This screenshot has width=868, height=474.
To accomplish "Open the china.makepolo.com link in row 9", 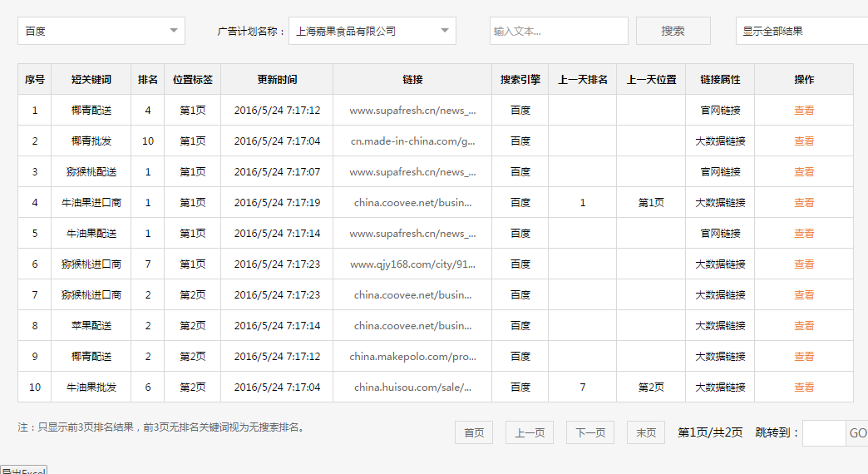I will 412,356.
